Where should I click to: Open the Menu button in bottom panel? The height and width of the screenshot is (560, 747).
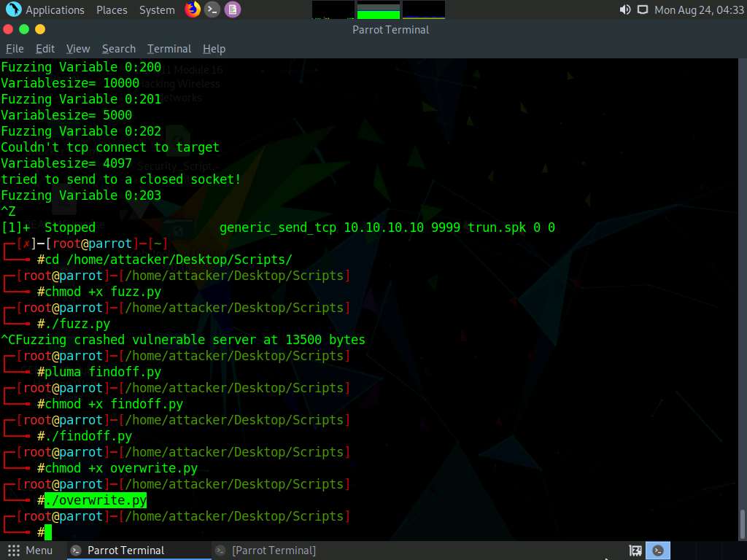[x=30, y=551]
